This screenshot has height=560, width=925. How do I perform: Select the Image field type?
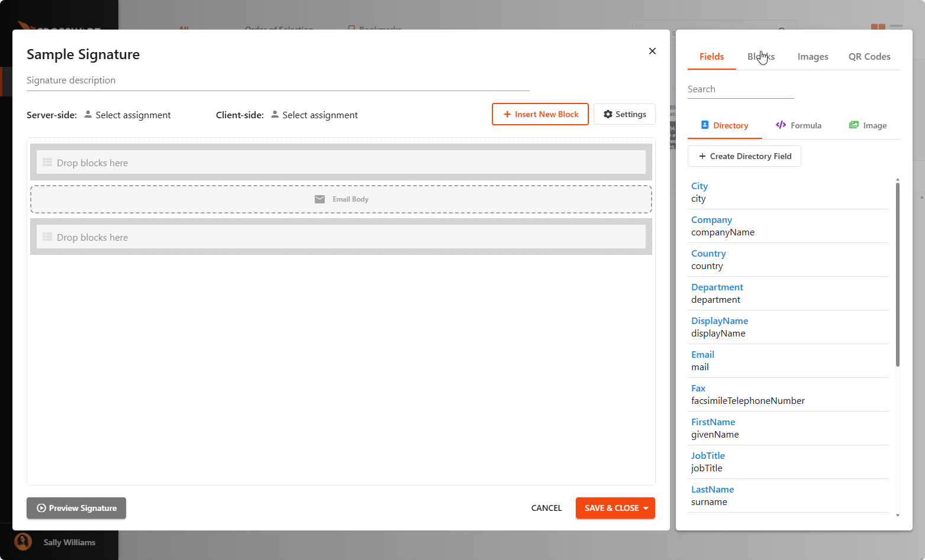pyautogui.click(x=868, y=125)
